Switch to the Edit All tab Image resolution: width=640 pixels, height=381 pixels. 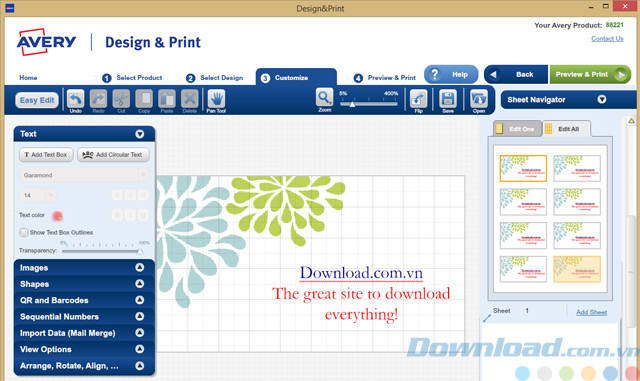(567, 129)
